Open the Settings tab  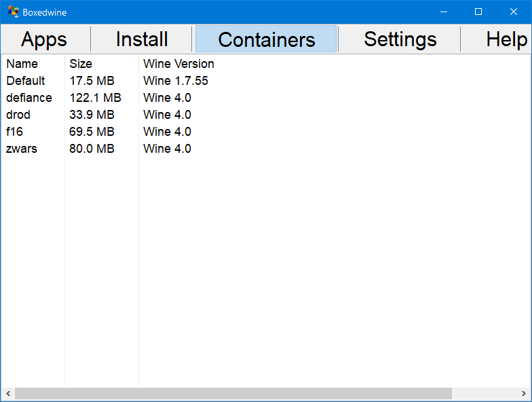[x=400, y=39]
